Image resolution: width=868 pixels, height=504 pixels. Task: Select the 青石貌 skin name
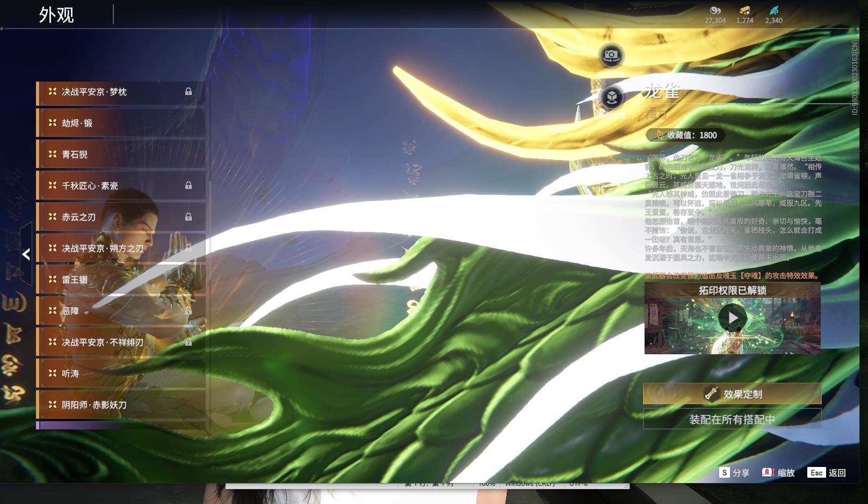pyautogui.click(x=75, y=154)
